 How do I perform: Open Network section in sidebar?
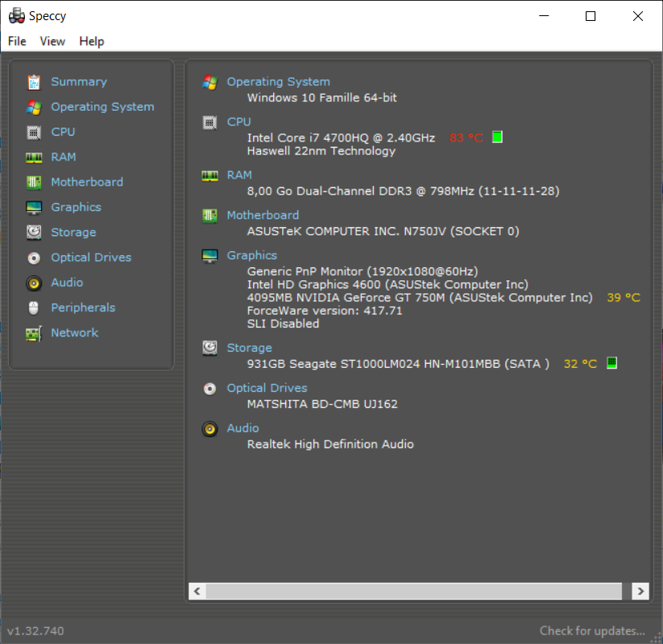click(x=75, y=332)
